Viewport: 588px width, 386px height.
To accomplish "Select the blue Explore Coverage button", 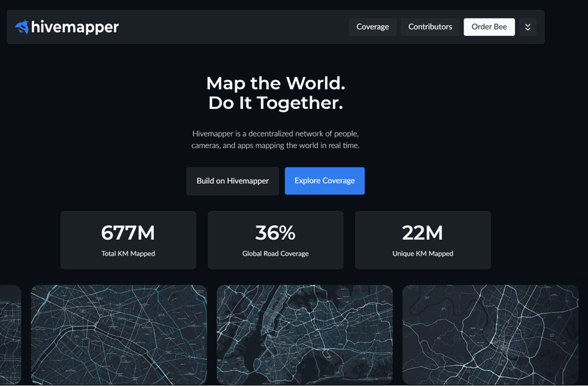I will (324, 181).
